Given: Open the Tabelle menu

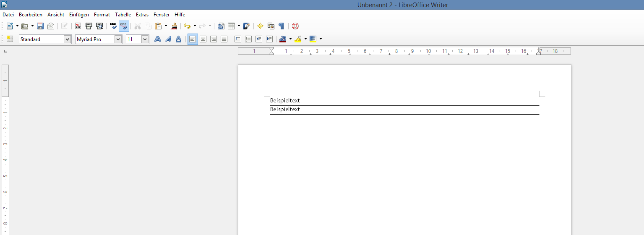Looking at the screenshot, I should click(123, 15).
